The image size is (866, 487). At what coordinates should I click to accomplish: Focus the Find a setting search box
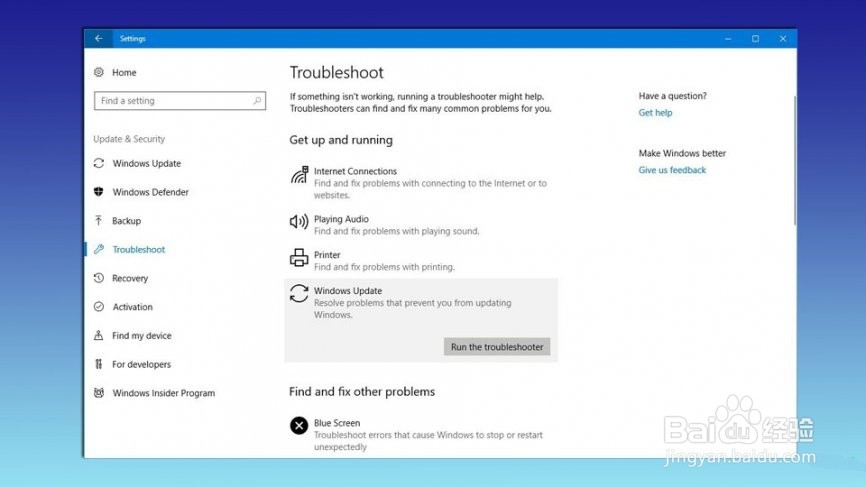[x=179, y=100]
